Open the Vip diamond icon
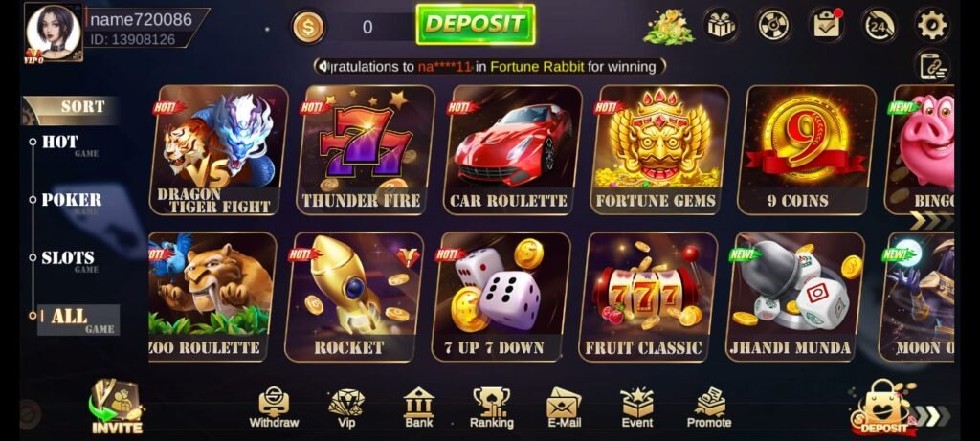Image resolution: width=980 pixels, height=441 pixels. 346,408
